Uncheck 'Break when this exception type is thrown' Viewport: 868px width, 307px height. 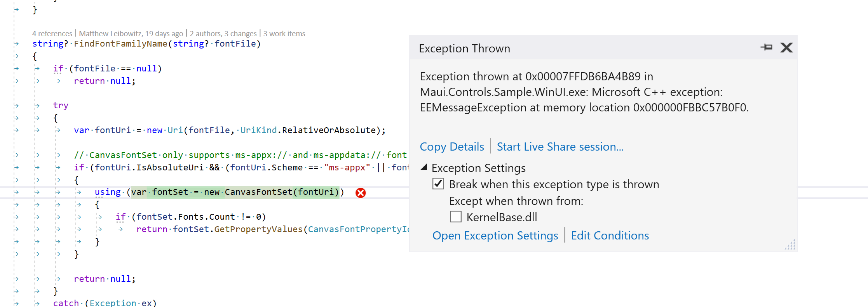click(438, 184)
